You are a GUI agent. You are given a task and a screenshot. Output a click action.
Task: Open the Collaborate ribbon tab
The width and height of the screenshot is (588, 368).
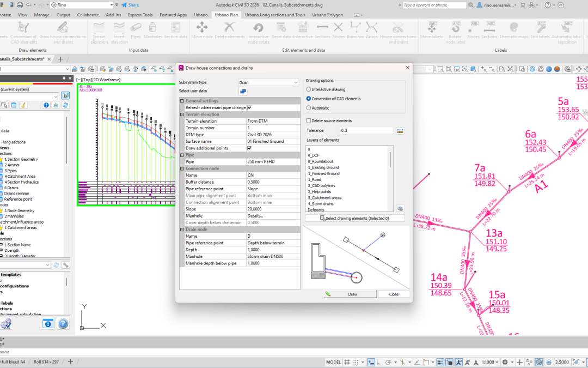point(88,15)
